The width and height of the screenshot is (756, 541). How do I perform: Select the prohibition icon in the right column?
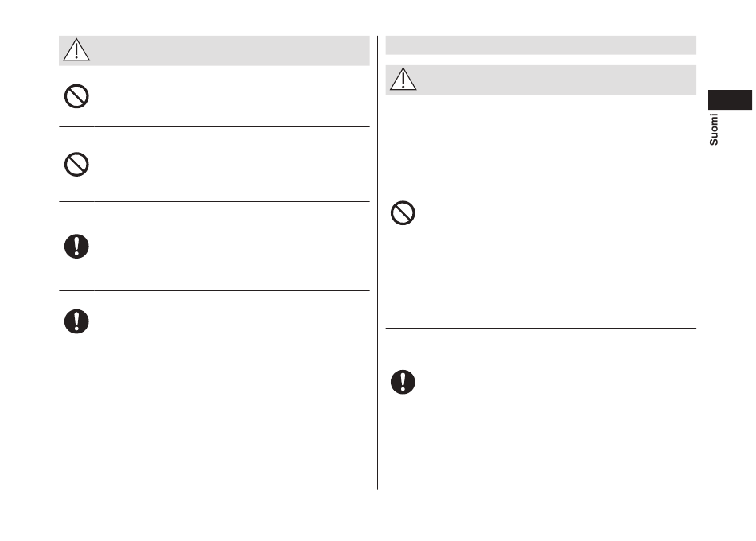coord(403,213)
